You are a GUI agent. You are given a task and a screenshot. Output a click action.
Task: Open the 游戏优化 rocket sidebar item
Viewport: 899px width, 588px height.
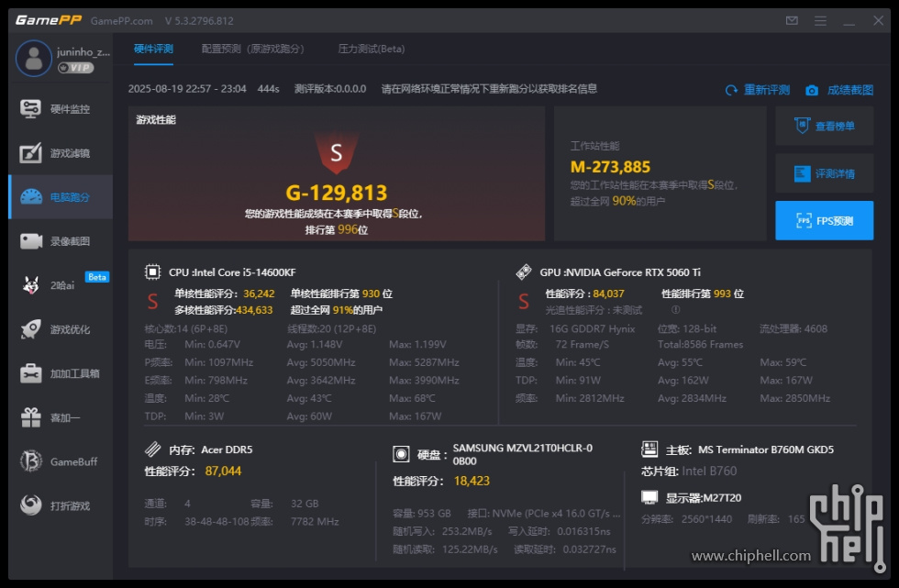[x=61, y=329]
